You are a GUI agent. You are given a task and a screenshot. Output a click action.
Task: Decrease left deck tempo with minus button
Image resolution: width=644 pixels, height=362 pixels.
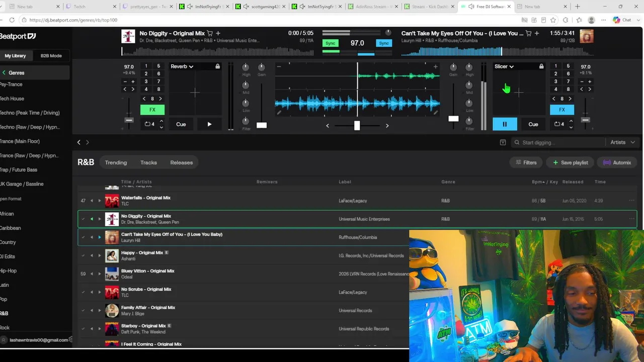tap(125, 81)
